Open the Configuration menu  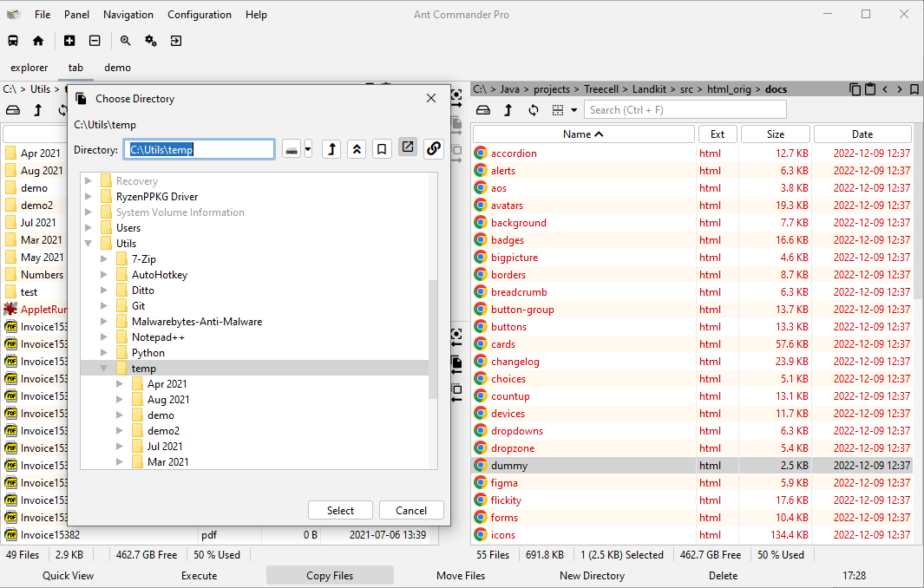(200, 15)
